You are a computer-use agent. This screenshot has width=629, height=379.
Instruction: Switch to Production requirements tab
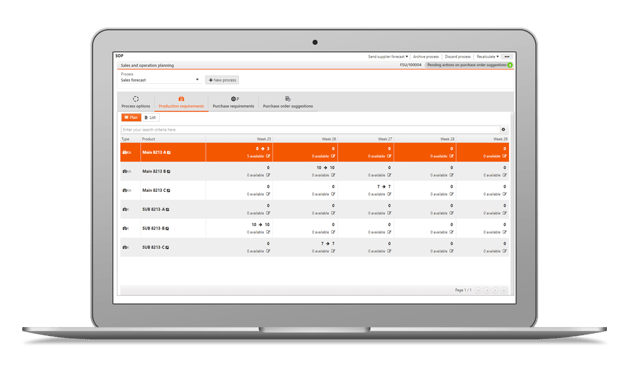181,102
